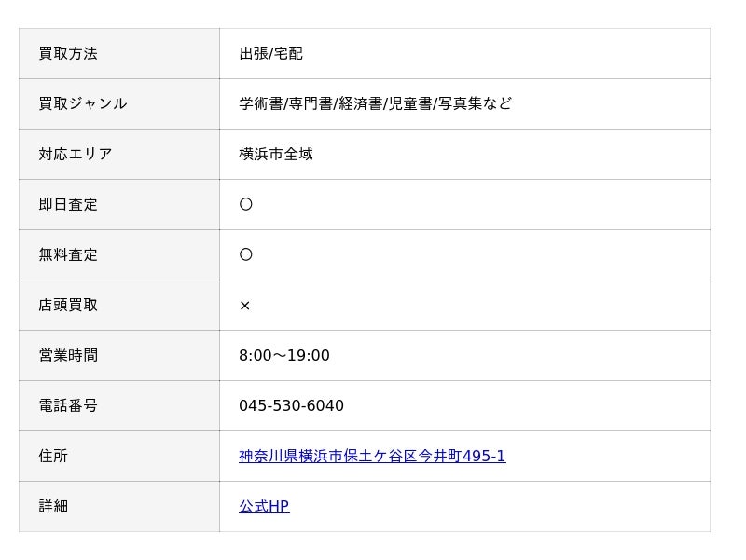Click the 営業時間 label cell
746x560 pixels.
[68, 355]
